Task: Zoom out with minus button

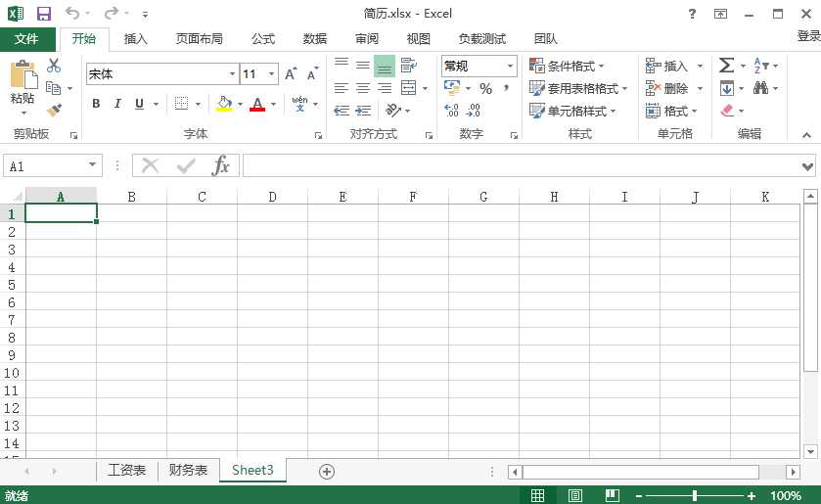Action: point(638,495)
